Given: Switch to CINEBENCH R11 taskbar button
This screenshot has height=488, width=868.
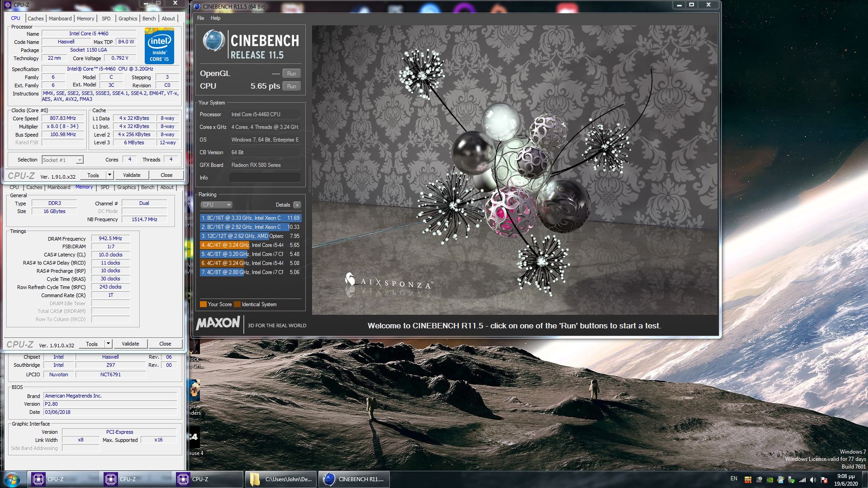Looking at the screenshot, I should [354, 479].
